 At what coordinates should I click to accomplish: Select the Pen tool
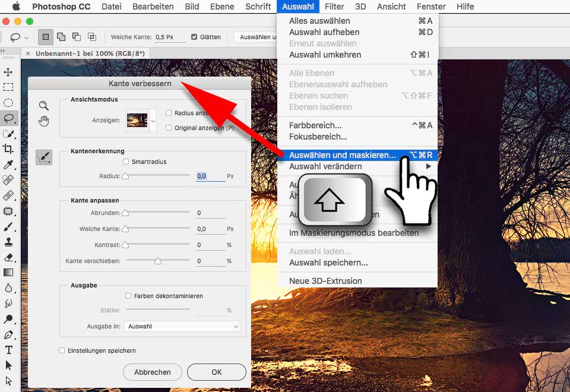pos(8,334)
